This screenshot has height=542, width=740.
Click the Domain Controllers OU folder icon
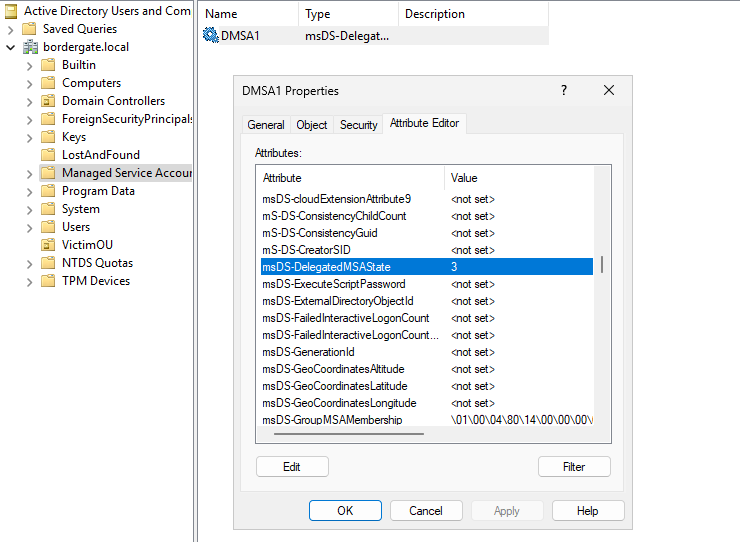click(48, 101)
